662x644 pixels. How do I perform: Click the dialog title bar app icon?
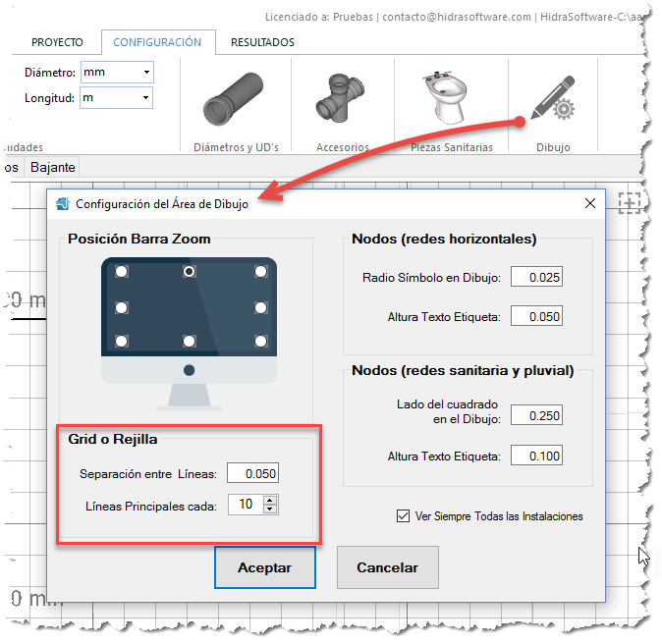(63, 204)
